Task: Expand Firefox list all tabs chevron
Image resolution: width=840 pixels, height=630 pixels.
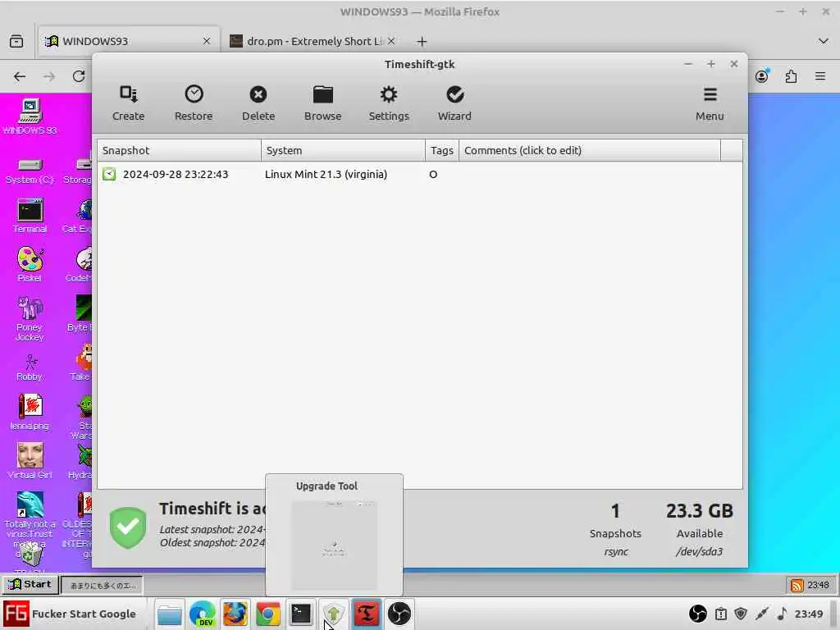Action: tap(823, 41)
